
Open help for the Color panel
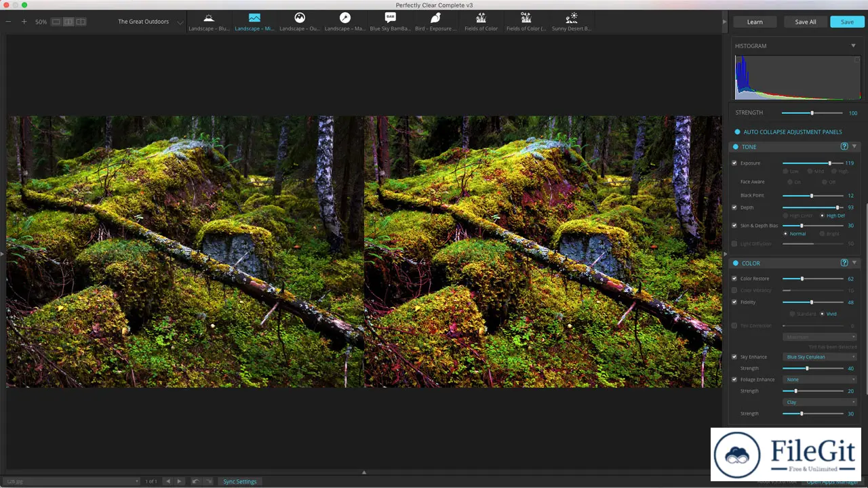pos(844,263)
